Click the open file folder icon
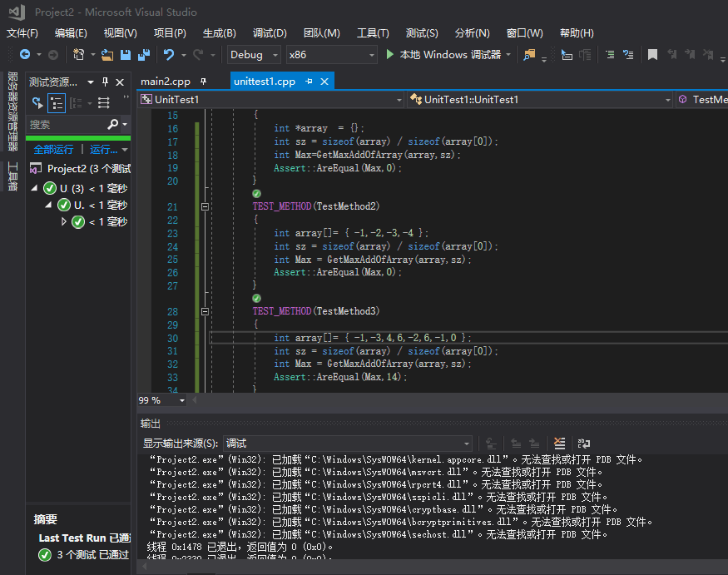This screenshot has height=575, width=728. [x=107, y=55]
